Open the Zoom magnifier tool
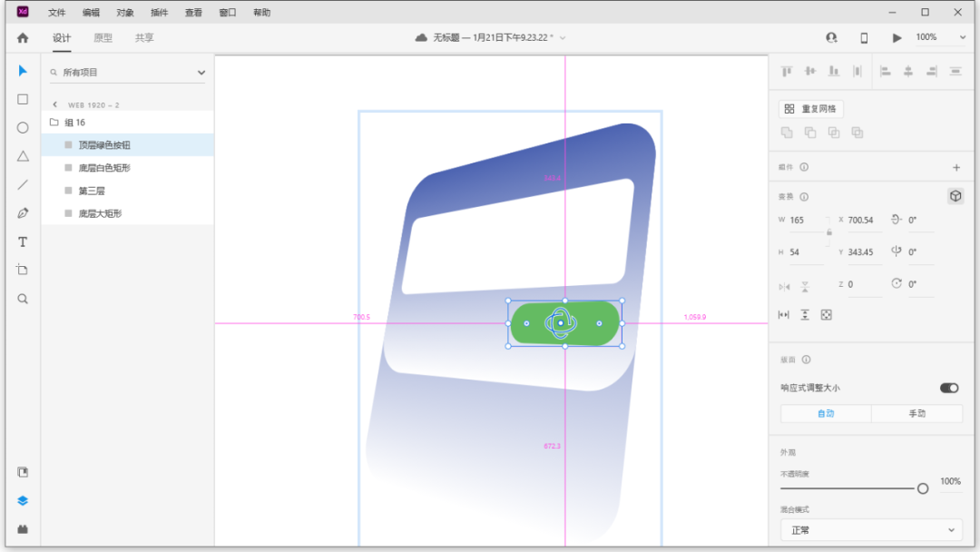 [23, 299]
